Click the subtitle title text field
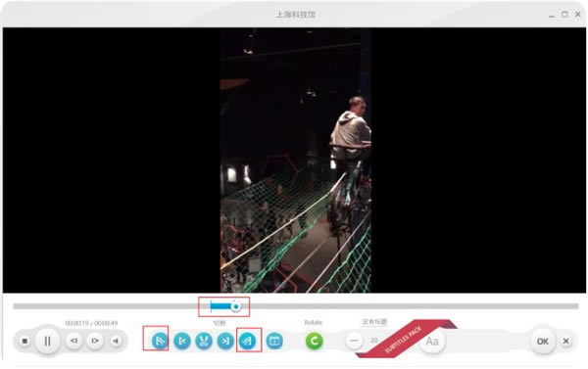The height and width of the screenshot is (369, 588). click(x=374, y=322)
